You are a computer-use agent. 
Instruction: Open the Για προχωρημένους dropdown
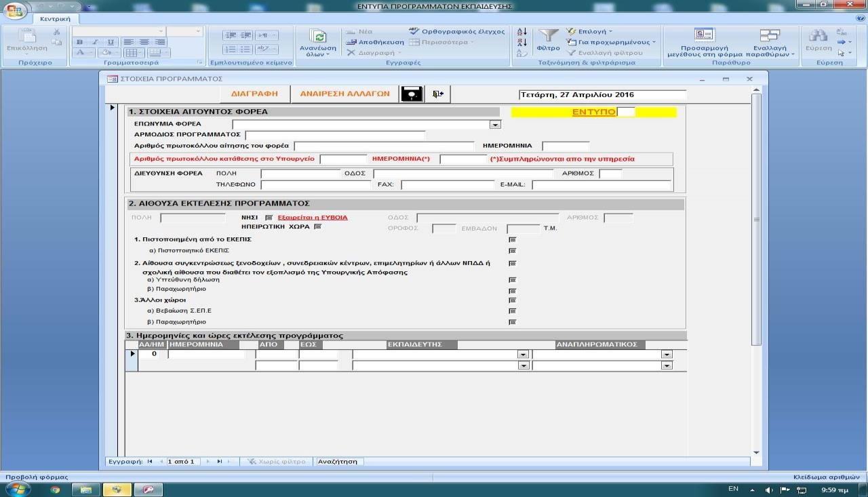click(x=612, y=42)
